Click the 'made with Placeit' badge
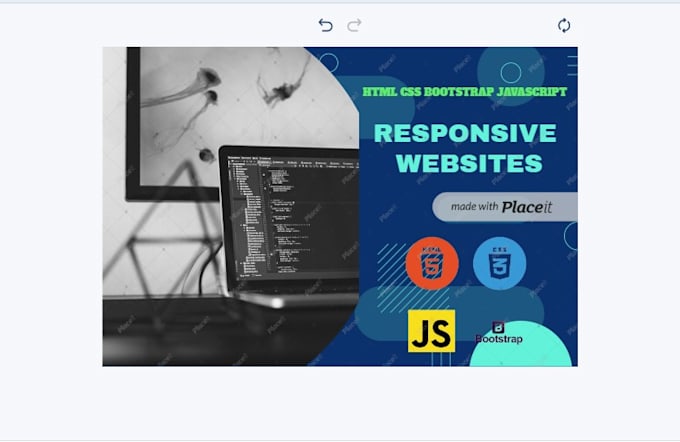This screenshot has width=680, height=442. [505, 207]
